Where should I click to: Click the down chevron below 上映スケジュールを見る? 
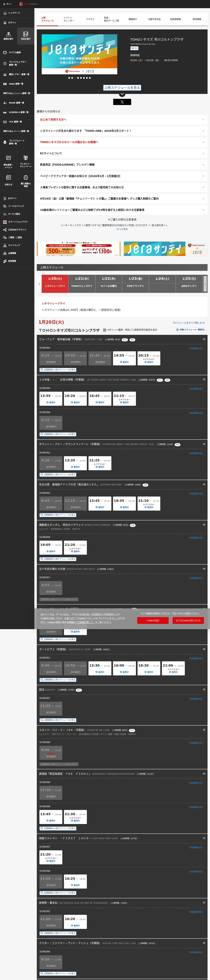[x=122, y=94]
